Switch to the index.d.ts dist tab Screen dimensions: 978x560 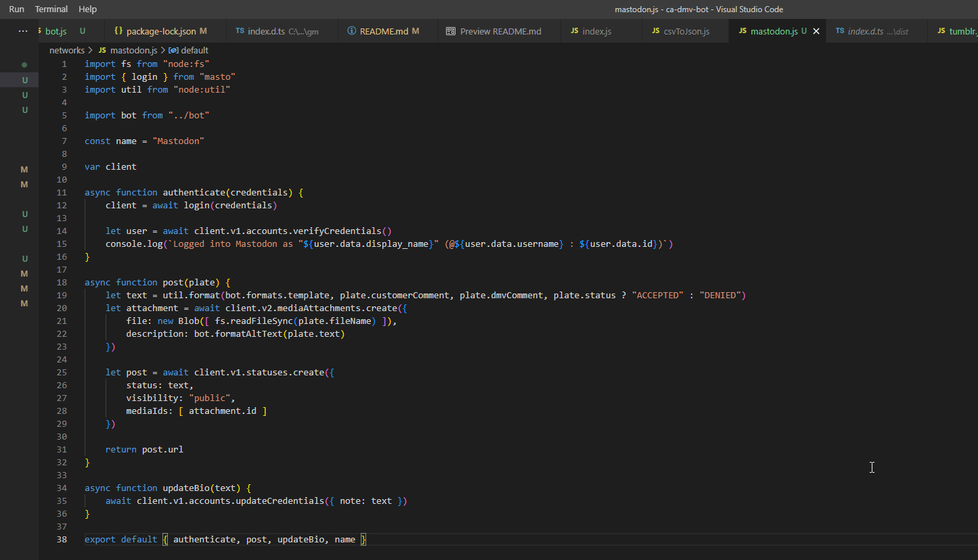tap(878, 31)
